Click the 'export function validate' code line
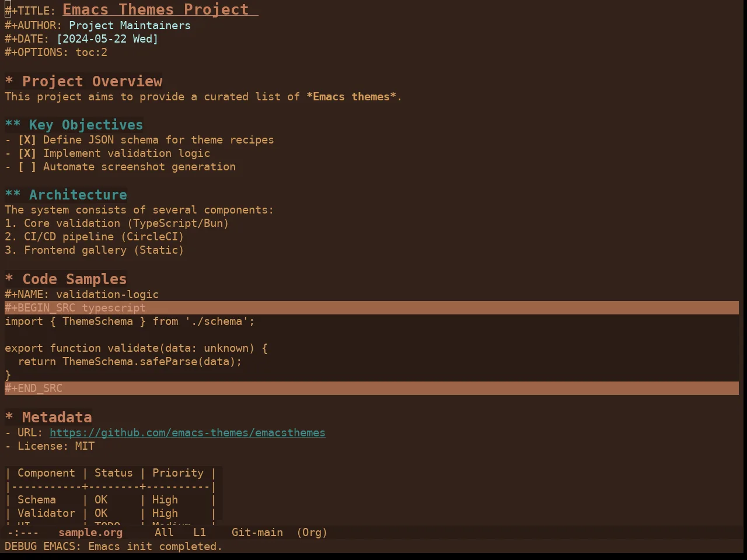 tap(136, 348)
